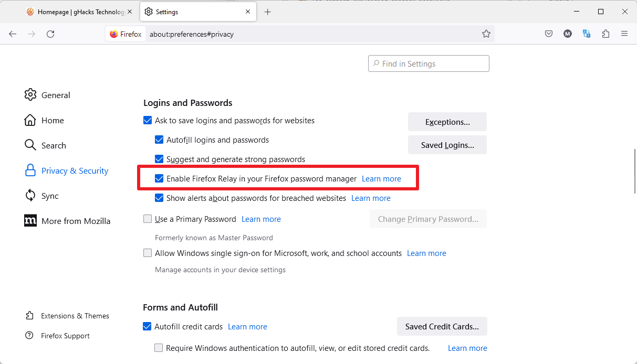This screenshot has height=364, width=637.
Task: Open the Sync settings category
Action: pyautogui.click(x=50, y=196)
